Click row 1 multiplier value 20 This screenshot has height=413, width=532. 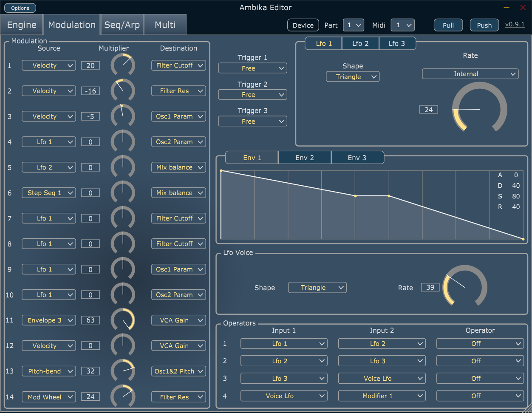point(91,65)
